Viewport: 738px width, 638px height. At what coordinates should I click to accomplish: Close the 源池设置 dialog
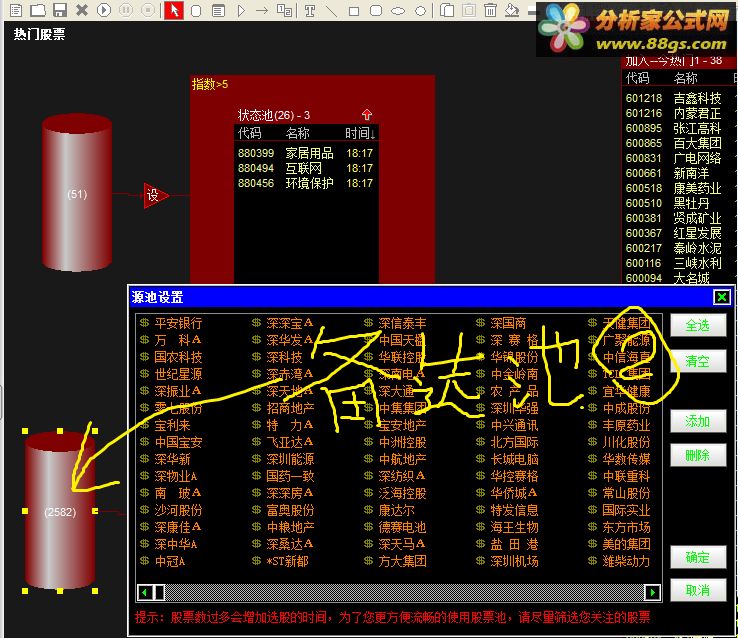722,297
